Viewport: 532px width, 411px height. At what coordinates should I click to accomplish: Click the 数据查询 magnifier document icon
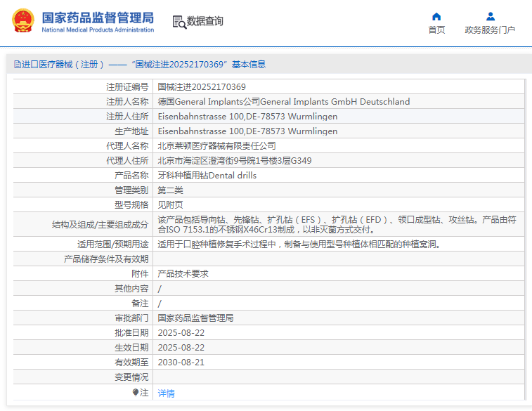tap(179, 22)
